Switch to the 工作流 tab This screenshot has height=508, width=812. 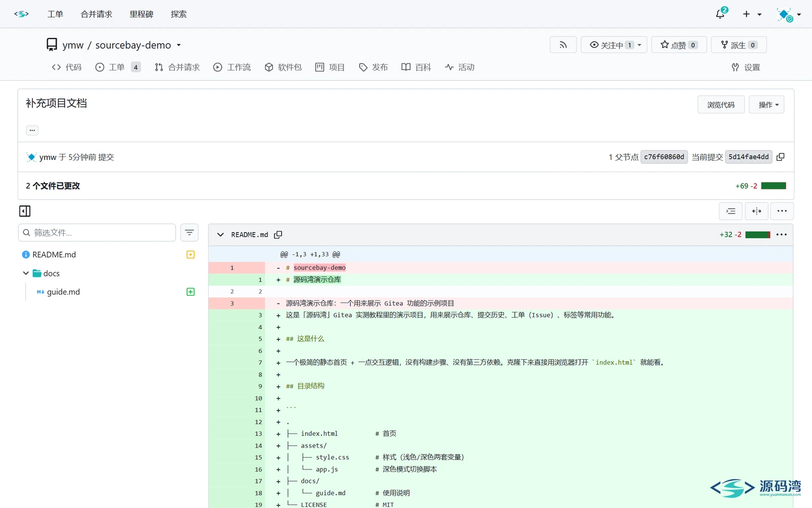232,67
